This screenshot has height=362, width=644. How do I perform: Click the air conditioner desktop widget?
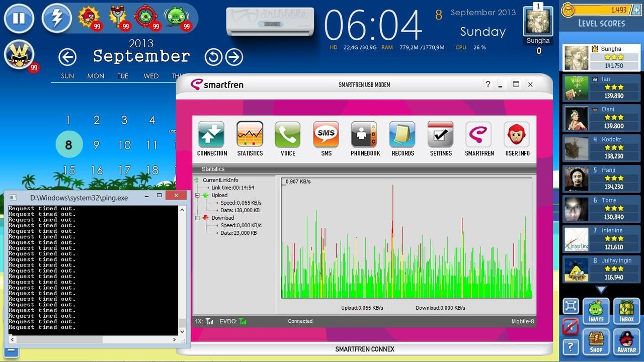[x=270, y=21]
